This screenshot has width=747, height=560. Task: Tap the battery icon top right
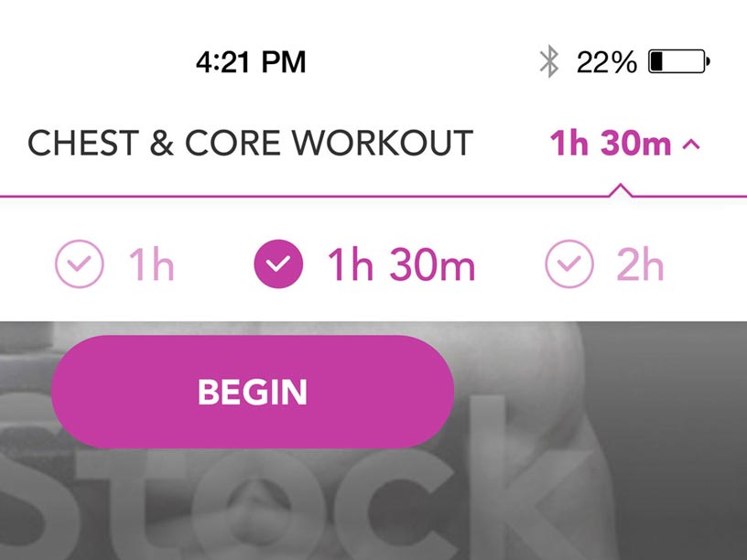point(677,61)
